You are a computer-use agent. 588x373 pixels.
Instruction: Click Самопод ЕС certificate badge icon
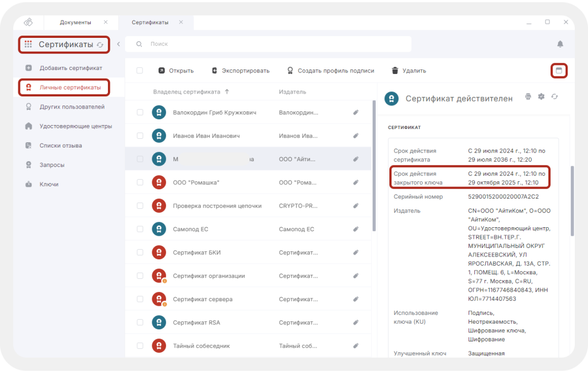159,229
